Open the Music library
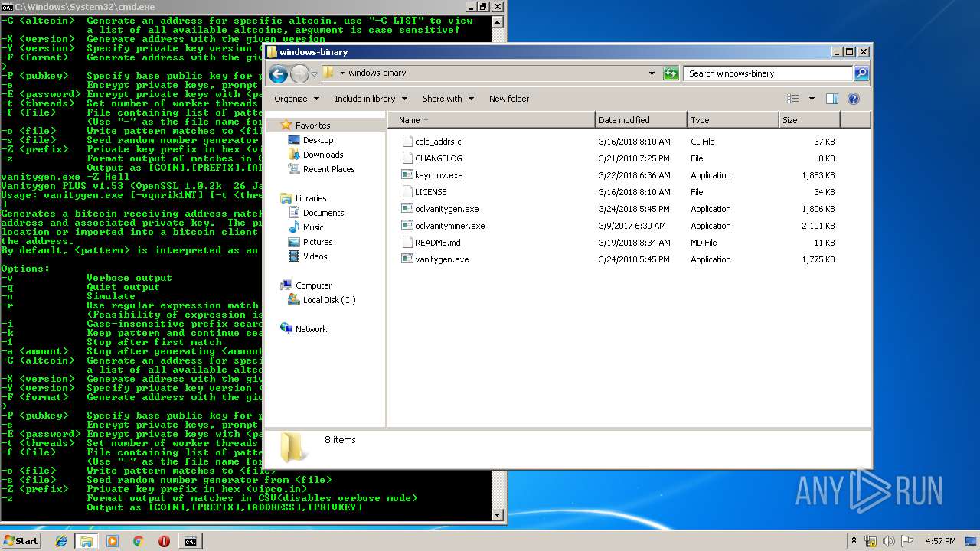 pyautogui.click(x=312, y=227)
